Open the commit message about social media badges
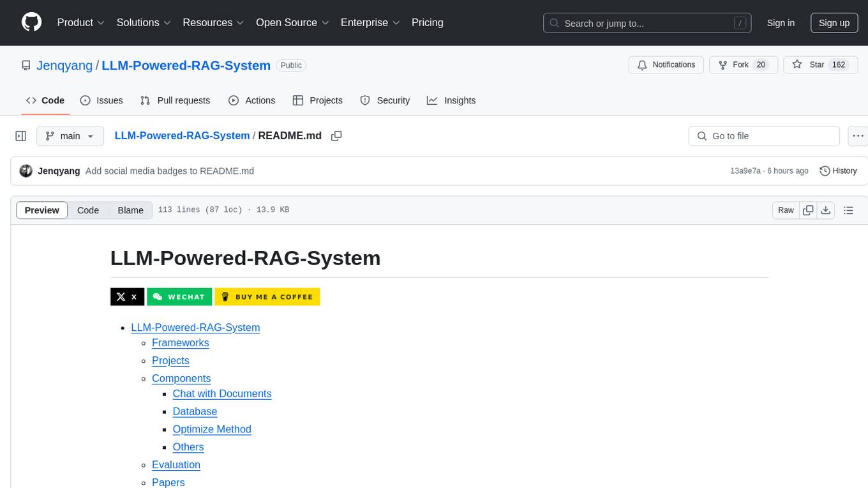 tap(170, 171)
